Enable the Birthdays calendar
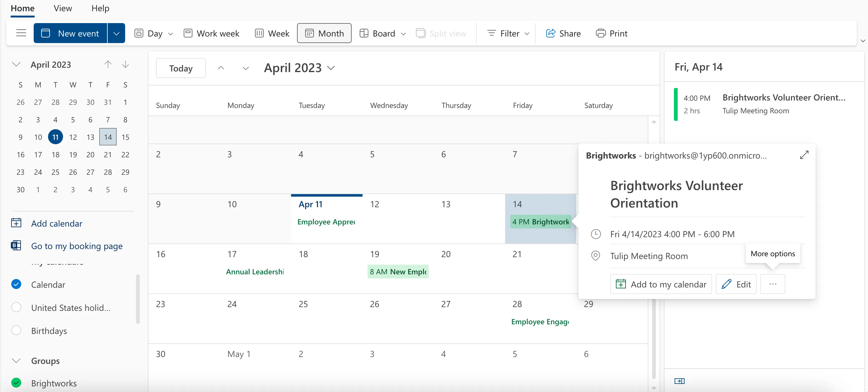This screenshot has height=392, width=868. point(16,330)
